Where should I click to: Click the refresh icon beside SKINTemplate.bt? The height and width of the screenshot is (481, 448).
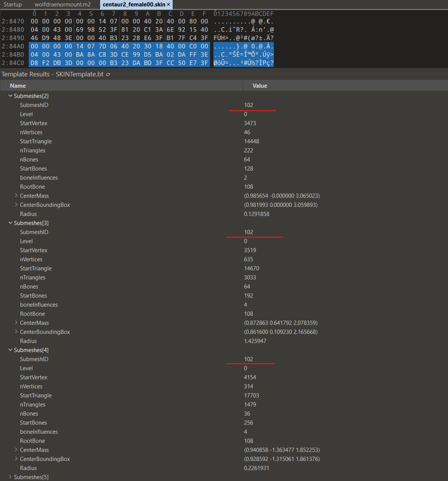coord(108,75)
